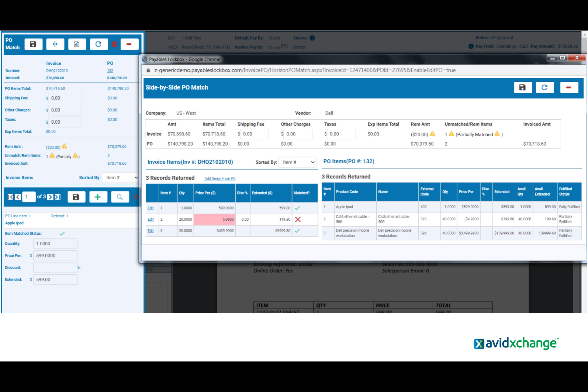The image size is (588, 392).
Task: Click the save icon in PO Match panel header
Action: pos(33,44)
